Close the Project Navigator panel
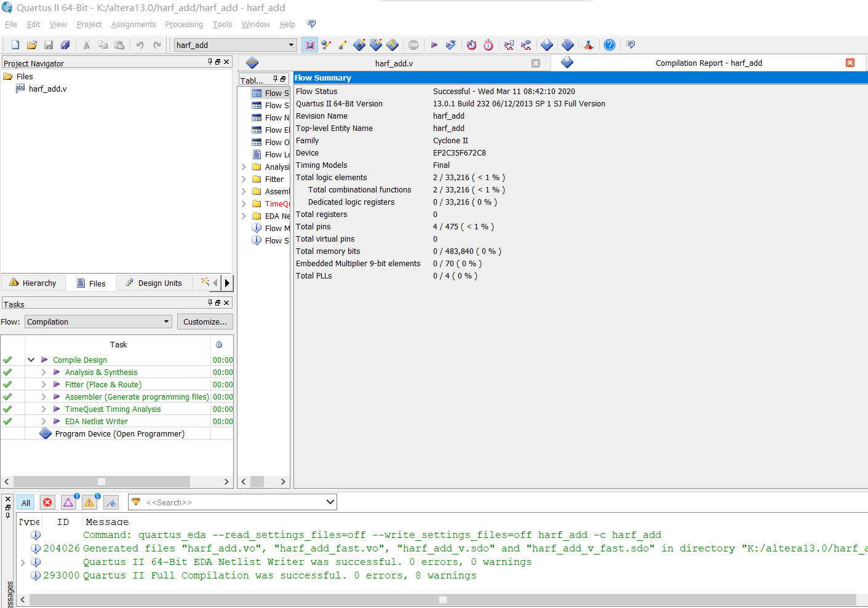The height and width of the screenshot is (608, 868). [226, 61]
